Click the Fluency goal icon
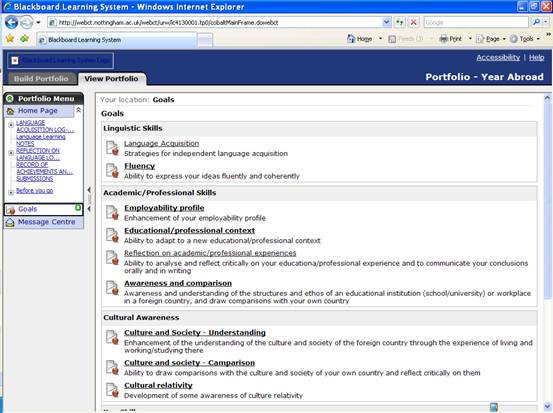553x413 pixels. [113, 170]
